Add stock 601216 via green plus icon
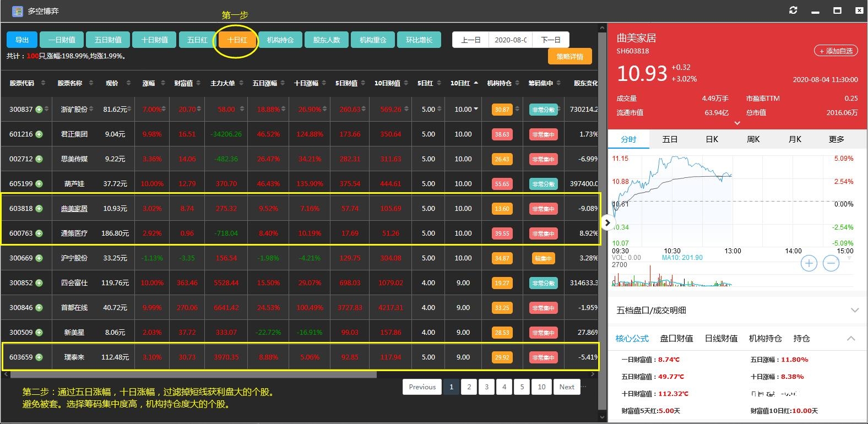The height and width of the screenshot is (424, 868). click(x=39, y=134)
